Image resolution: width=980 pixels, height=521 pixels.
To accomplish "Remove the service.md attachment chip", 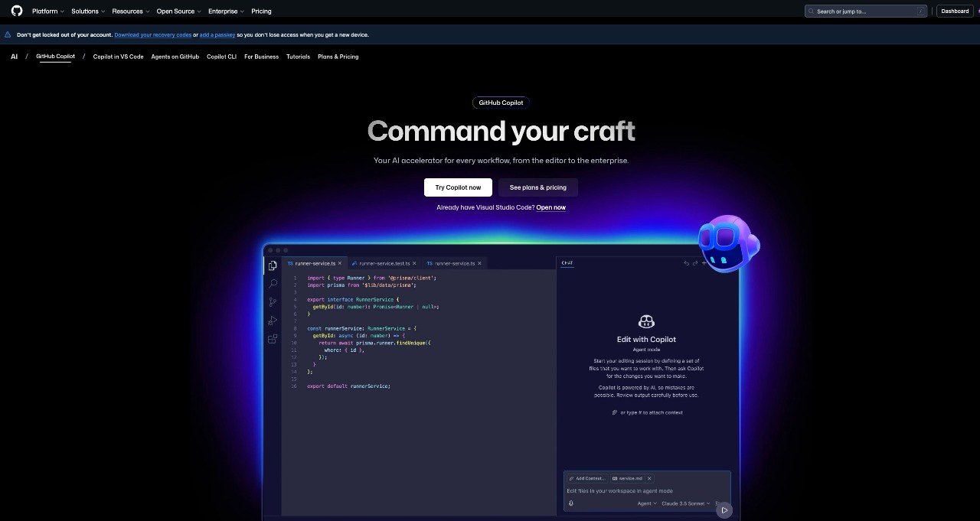I will point(649,478).
